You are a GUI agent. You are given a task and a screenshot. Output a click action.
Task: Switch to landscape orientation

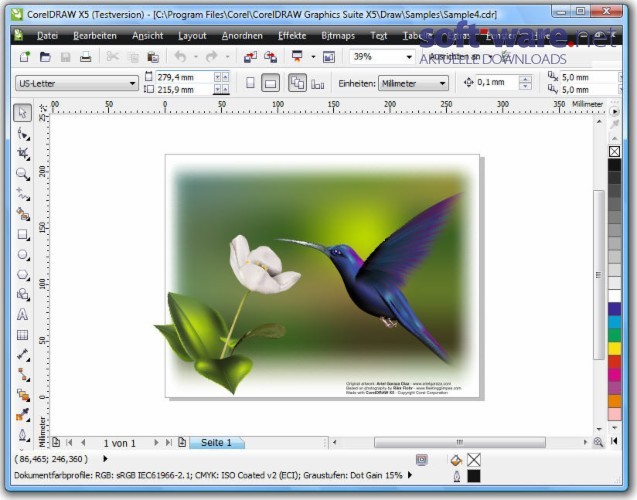[x=270, y=83]
